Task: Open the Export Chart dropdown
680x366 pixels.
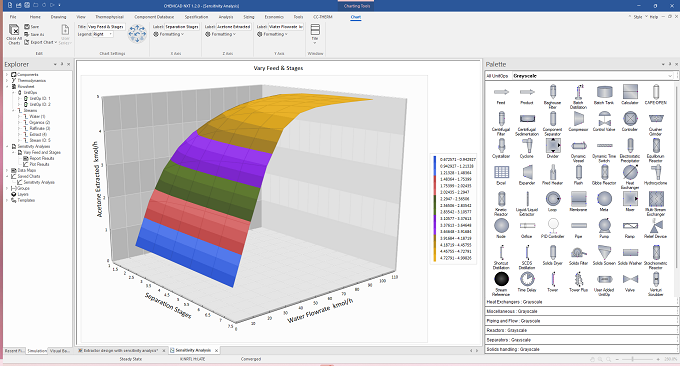Action: coord(41,42)
